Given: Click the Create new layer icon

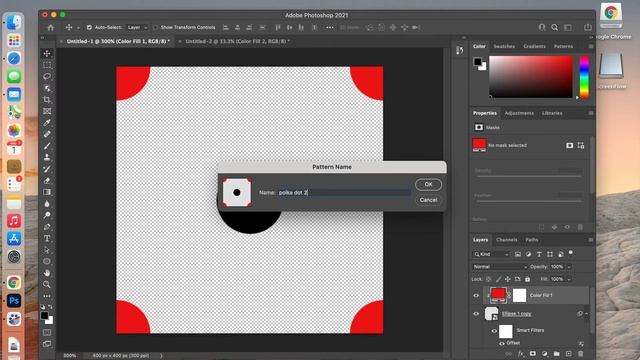Looking at the screenshot, I should (569, 353).
